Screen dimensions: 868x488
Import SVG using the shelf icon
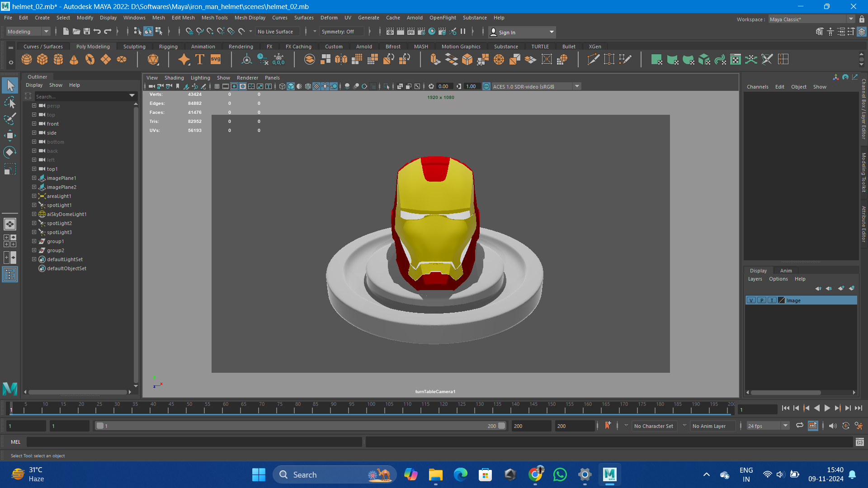pos(216,59)
